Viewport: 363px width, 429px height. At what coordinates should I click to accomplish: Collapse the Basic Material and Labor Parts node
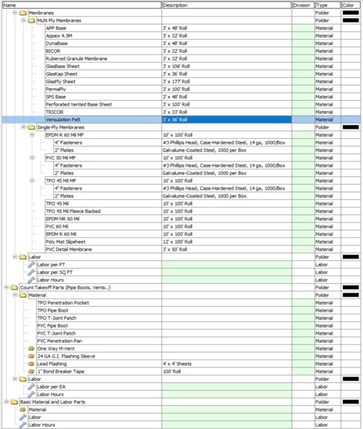pos(6,402)
